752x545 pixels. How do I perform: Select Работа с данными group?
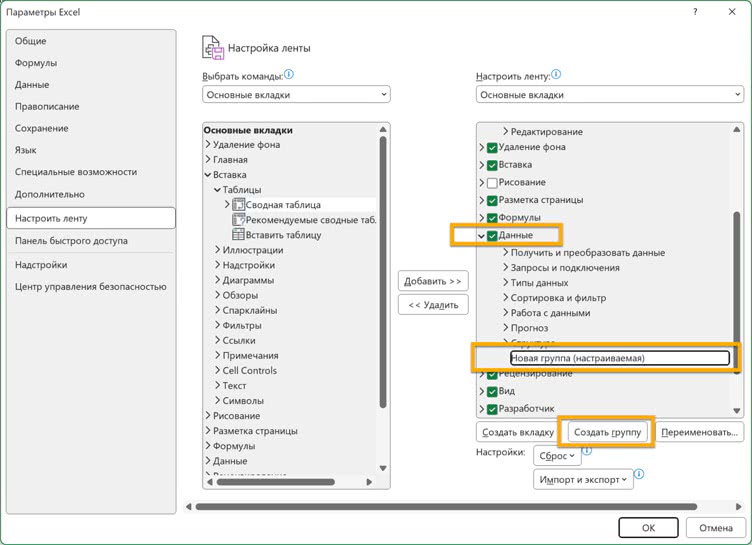[x=550, y=313]
